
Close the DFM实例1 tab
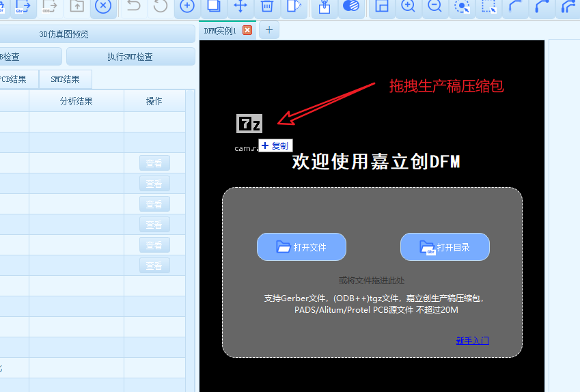[x=247, y=30]
